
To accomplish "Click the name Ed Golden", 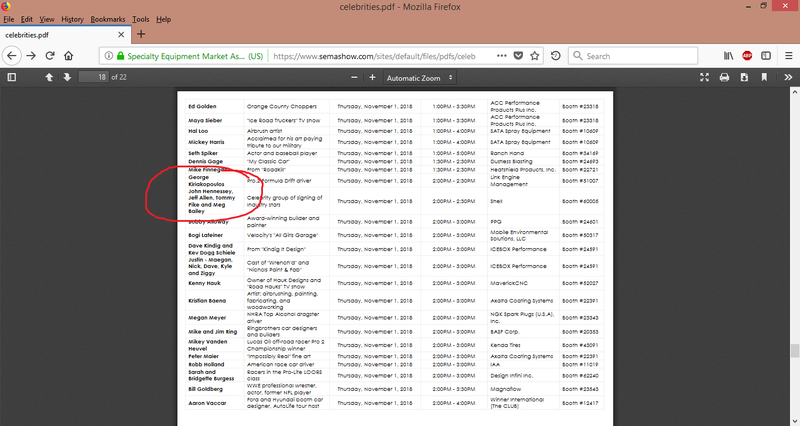I will [x=202, y=106].
